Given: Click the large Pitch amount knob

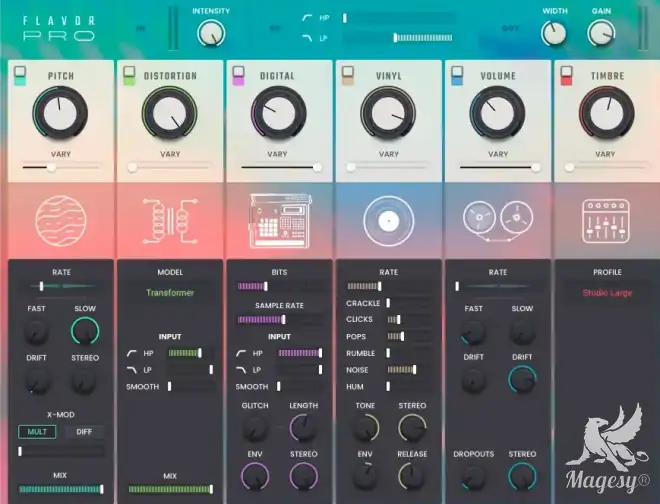Looking at the screenshot, I should click(61, 113).
